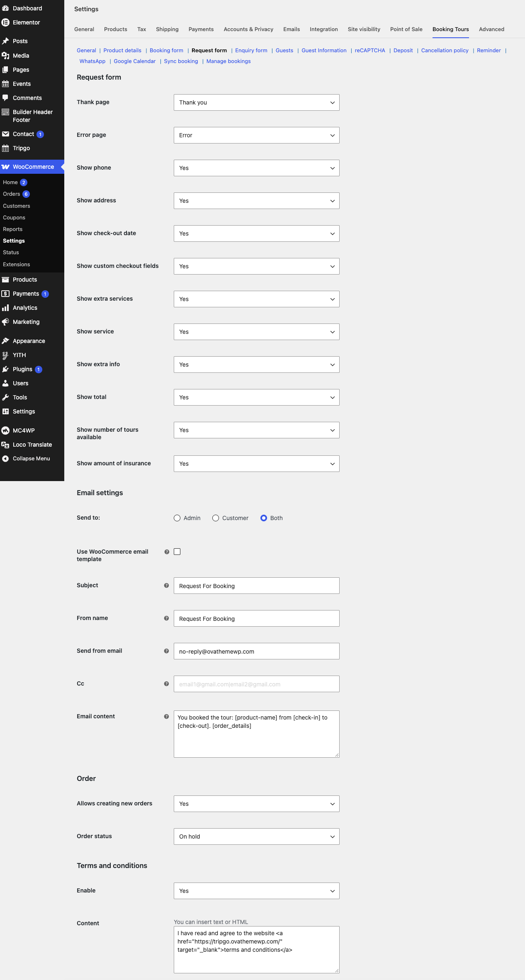Select the Admin radio button
The height and width of the screenshot is (980, 525).
pos(177,518)
